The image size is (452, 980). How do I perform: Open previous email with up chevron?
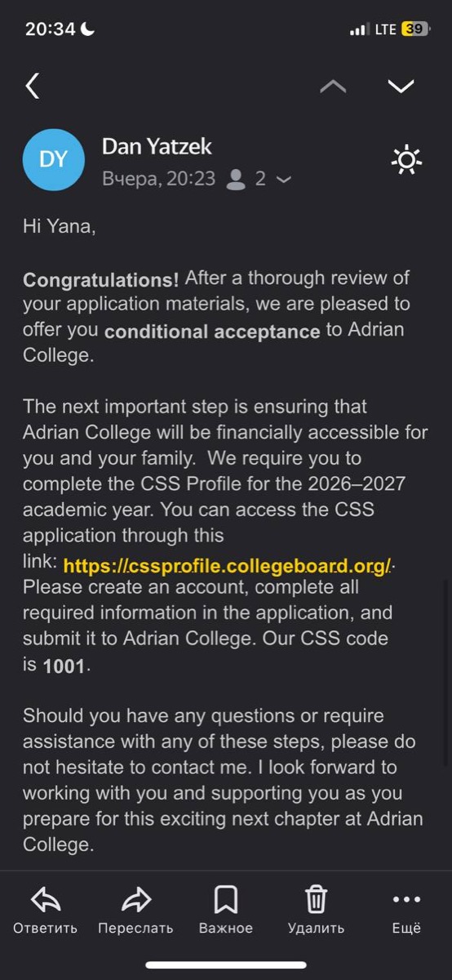[x=333, y=87]
